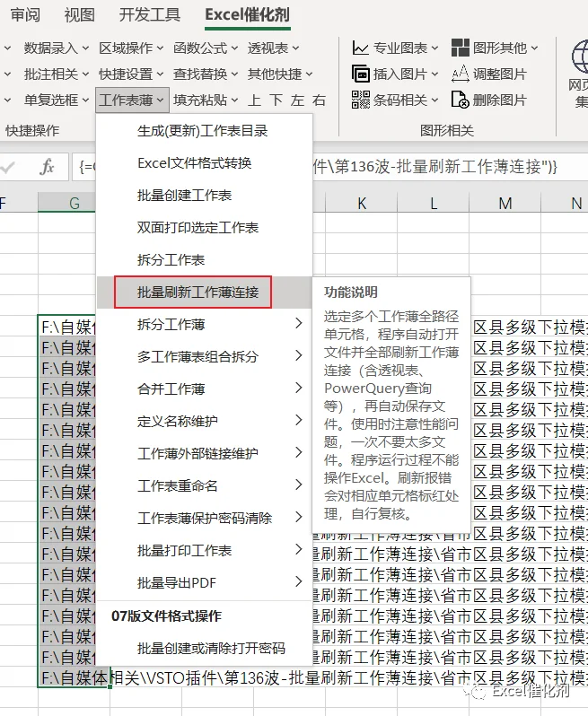Click the 调整图片 button label
This screenshot has height=716, width=588.
(x=500, y=74)
